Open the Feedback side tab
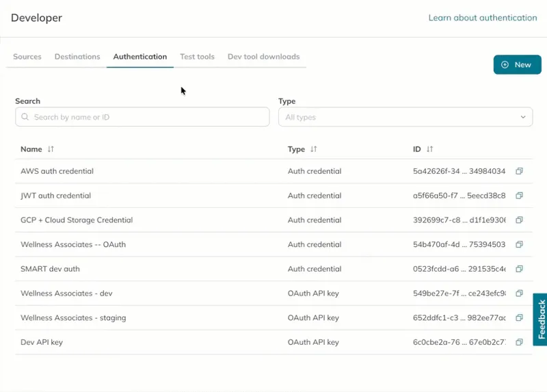The image size is (547, 392). [540, 319]
